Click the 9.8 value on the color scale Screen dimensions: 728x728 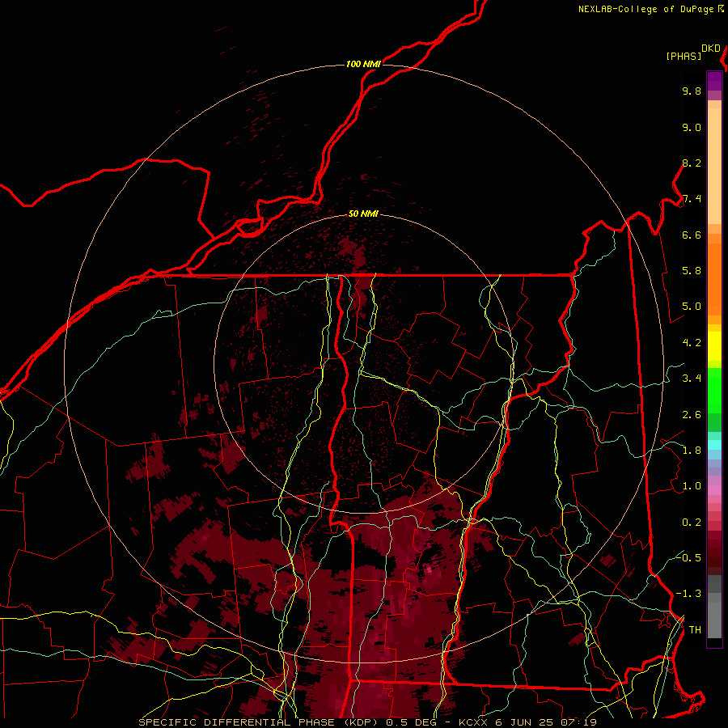[692, 91]
